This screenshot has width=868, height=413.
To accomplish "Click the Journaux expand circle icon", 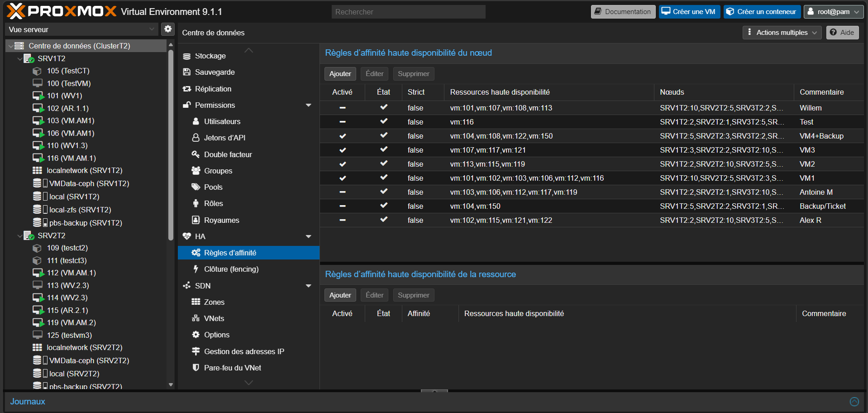I will (x=854, y=402).
